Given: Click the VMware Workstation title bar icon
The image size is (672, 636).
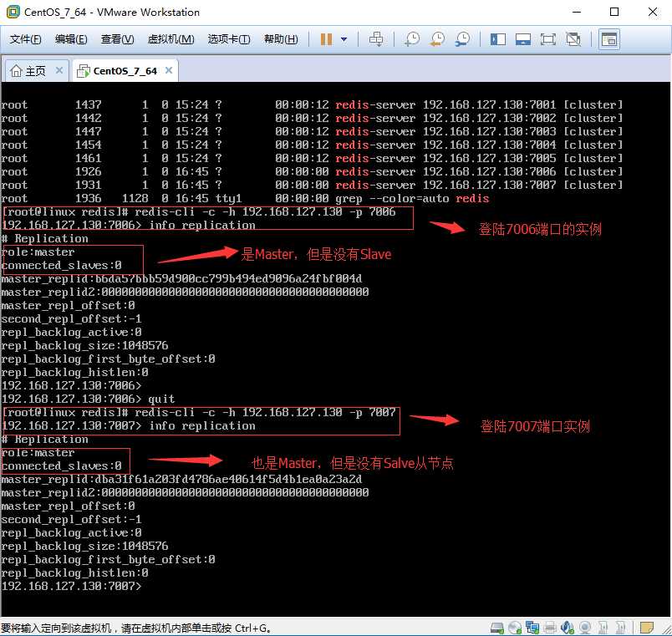Looking at the screenshot, I should coord(13,12).
